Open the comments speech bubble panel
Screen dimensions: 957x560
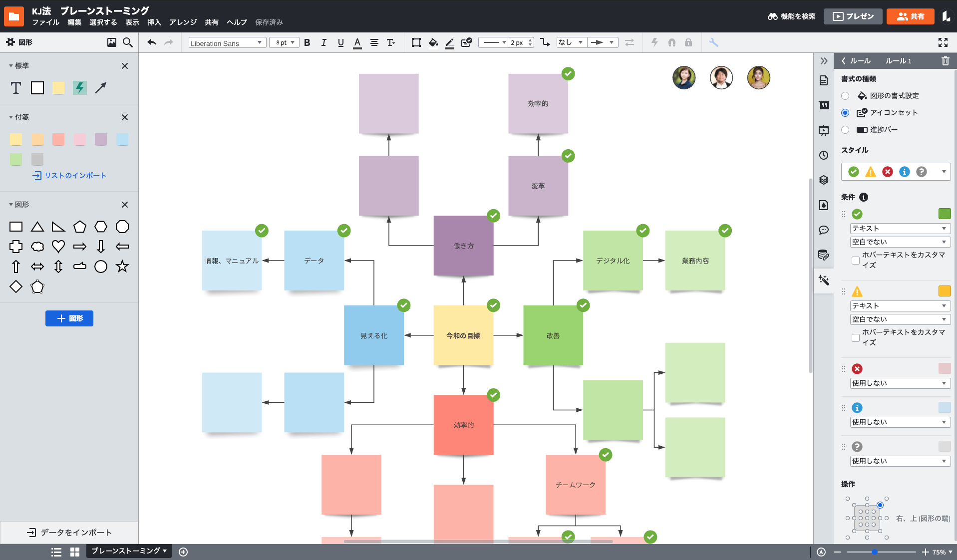[824, 230]
